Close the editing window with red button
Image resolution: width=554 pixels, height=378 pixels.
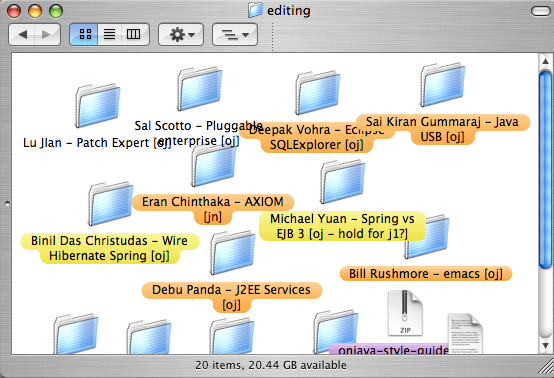coord(14,11)
